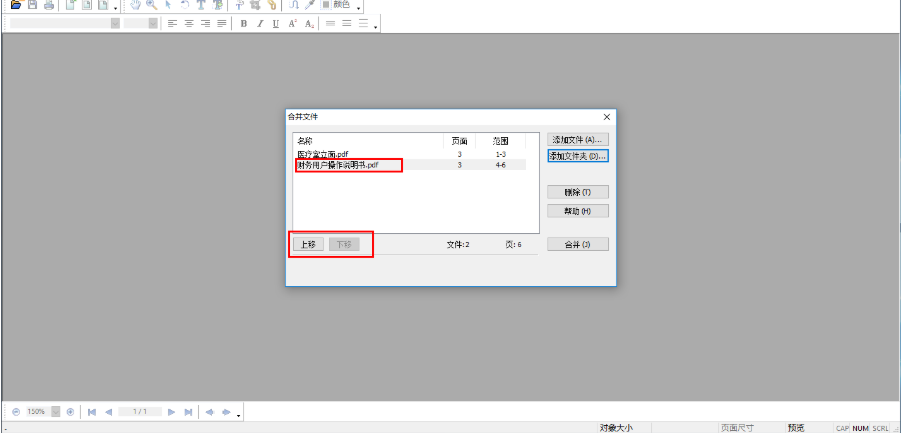This screenshot has width=902, height=433.
Task: Open the 颜色 color swatch
Action: point(335,5)
